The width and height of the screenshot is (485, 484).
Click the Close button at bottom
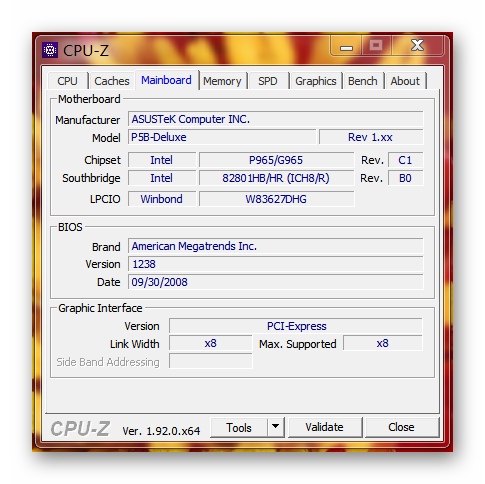click(x=401, y=427)
